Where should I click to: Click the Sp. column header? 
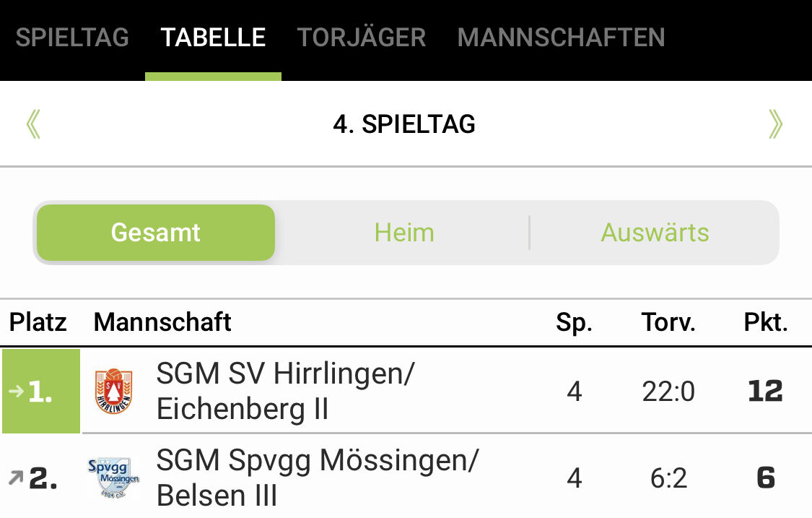tap(574, 322)
